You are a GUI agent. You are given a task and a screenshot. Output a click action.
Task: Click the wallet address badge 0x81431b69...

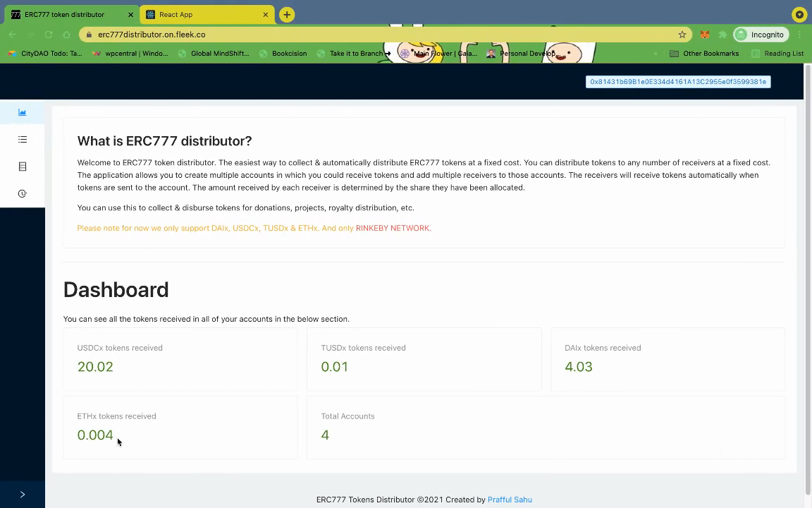[678, 82]
